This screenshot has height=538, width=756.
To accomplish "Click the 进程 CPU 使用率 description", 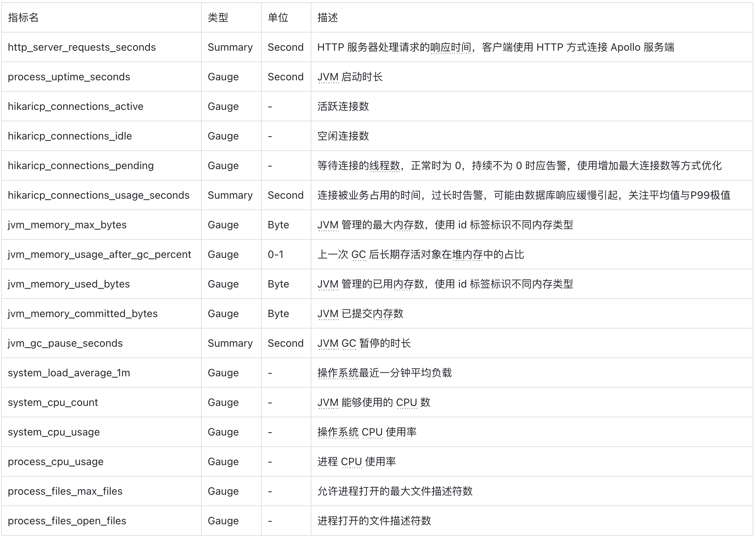I will point(357,462).
